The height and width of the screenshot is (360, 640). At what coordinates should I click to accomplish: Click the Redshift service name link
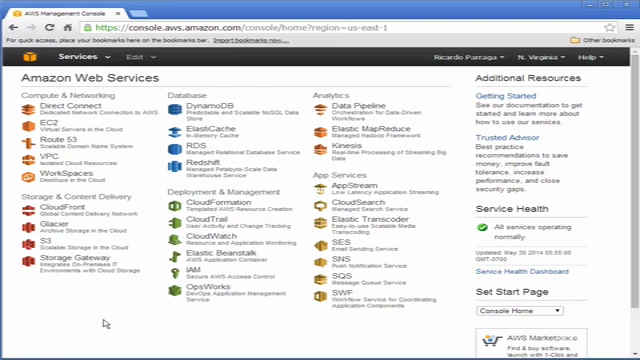tap(203, 162)
